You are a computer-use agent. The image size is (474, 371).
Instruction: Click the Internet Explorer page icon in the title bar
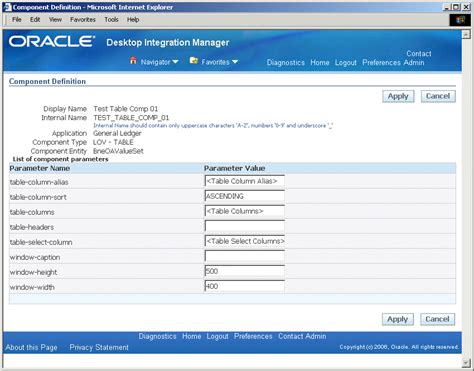7,7
